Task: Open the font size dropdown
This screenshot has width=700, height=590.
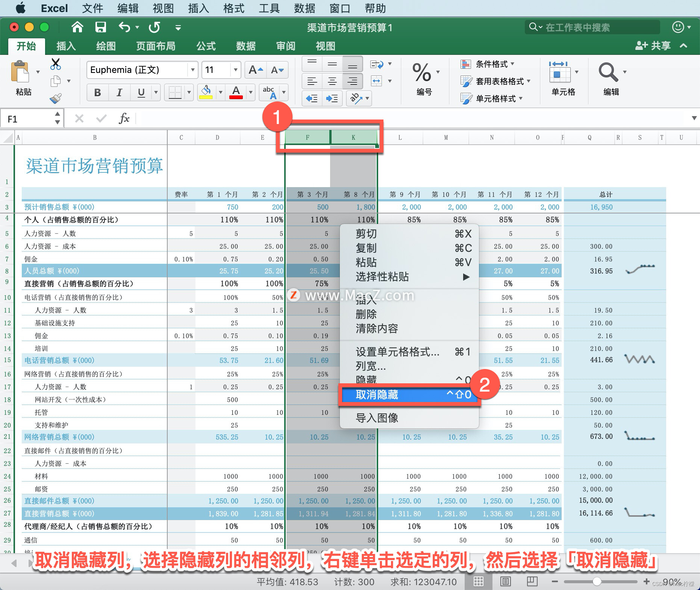Action: (x=235, y=70)
